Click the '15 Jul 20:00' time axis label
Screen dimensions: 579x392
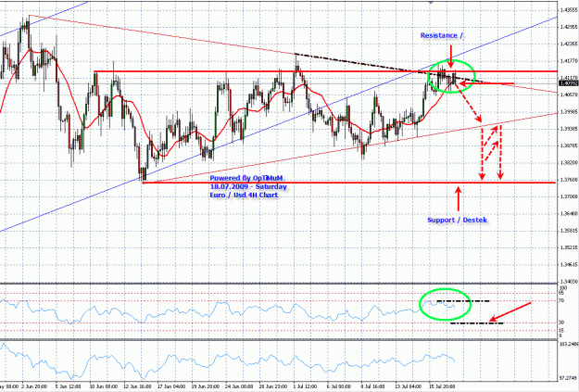coord(443,386)
